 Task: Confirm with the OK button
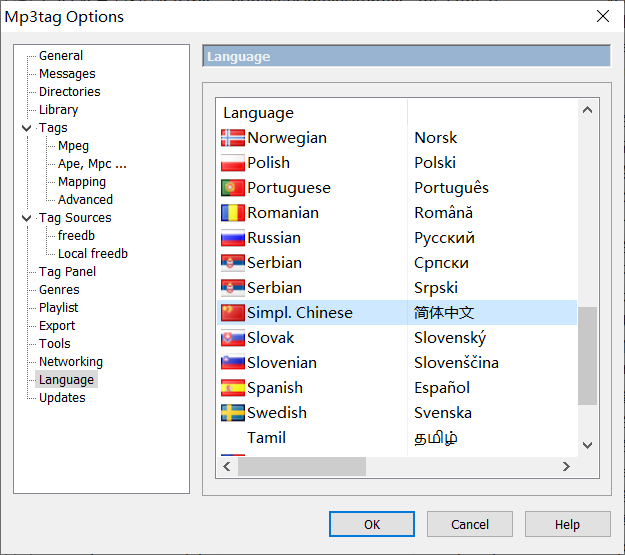(x=371, y=524)
